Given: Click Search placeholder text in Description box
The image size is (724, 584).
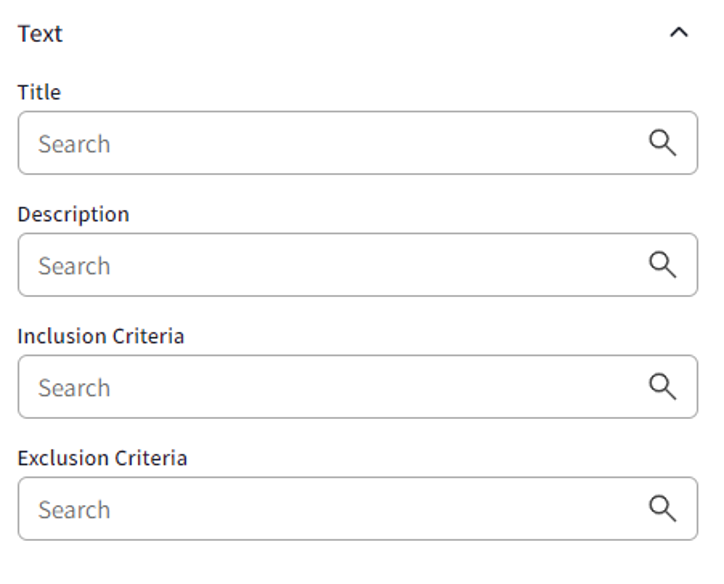Looking at the screenshot, I should tap(74, 266).
